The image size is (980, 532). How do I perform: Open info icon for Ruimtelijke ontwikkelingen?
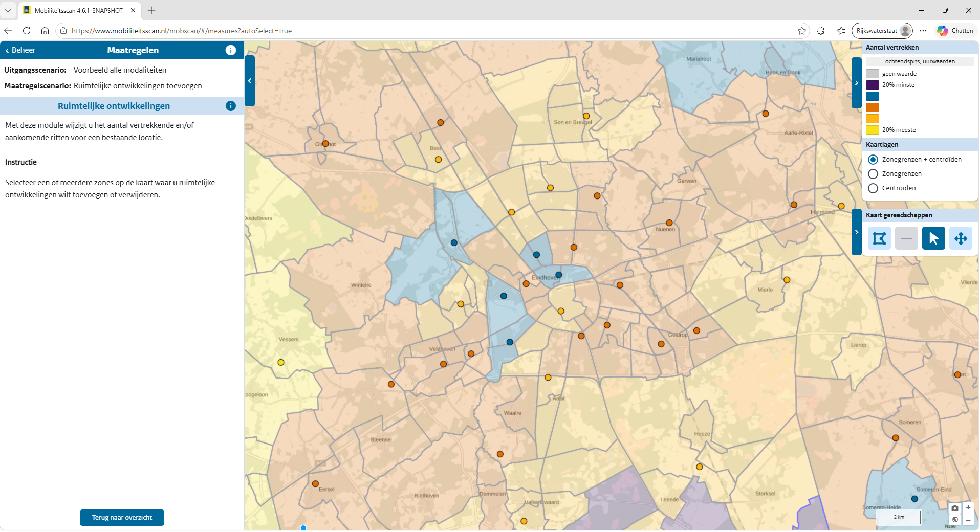(x=231, y=106)
